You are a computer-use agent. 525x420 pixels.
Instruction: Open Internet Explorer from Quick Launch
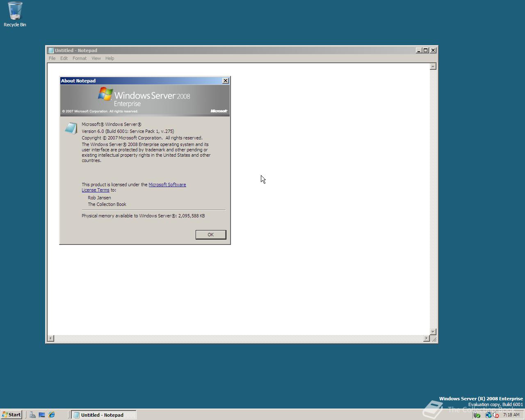point(52,415)
